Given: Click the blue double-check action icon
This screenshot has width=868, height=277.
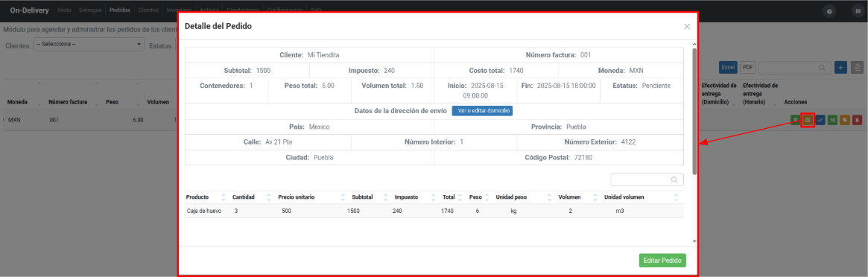Looking at the screenshot, I should pos(820,119).
